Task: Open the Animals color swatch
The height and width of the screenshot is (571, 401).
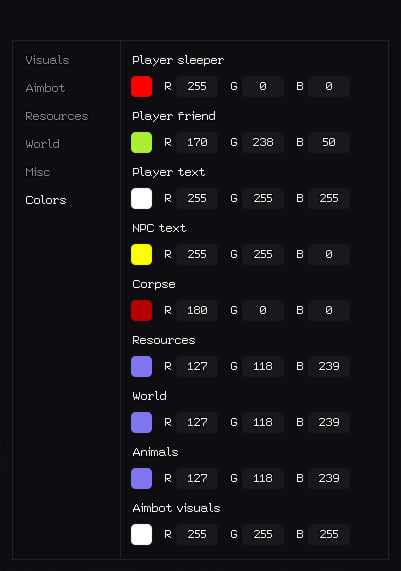Action: (x=141, y=478)
